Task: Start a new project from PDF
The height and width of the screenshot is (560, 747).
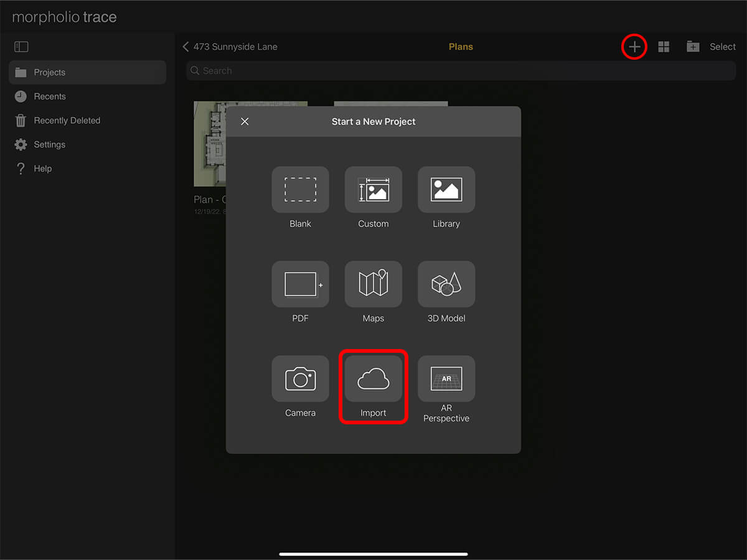Action: [x=300, y=284]
